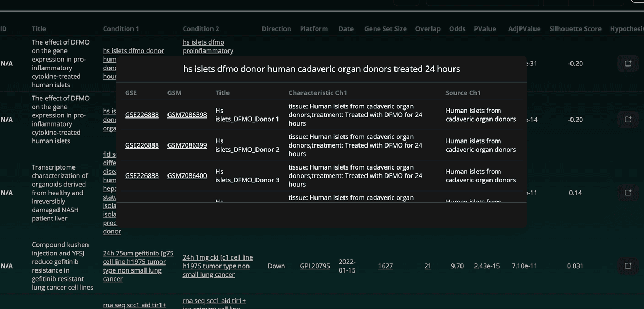Select odds value 9.70
The image size is (644, 309).
tap(458, 266)
